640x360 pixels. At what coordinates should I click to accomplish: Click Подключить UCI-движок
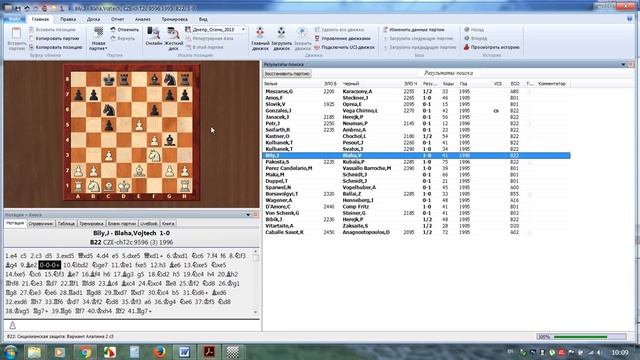(x=344, y=47)
